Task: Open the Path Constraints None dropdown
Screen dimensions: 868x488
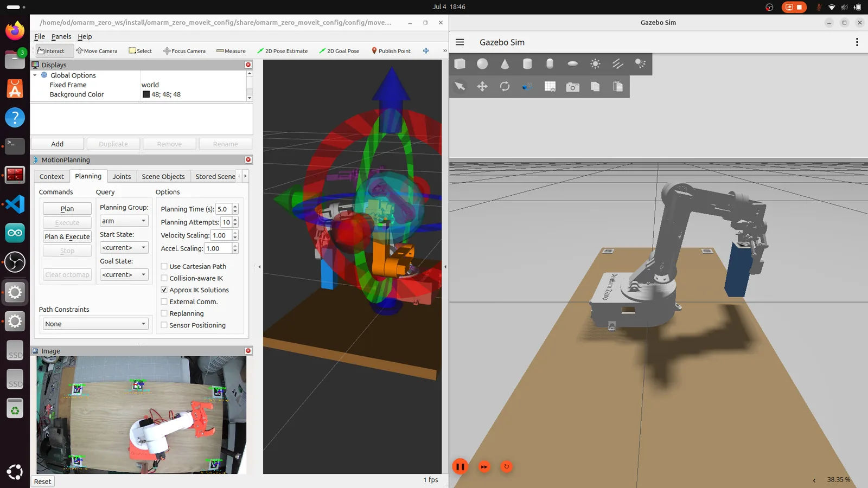Action: click(95, 324)
